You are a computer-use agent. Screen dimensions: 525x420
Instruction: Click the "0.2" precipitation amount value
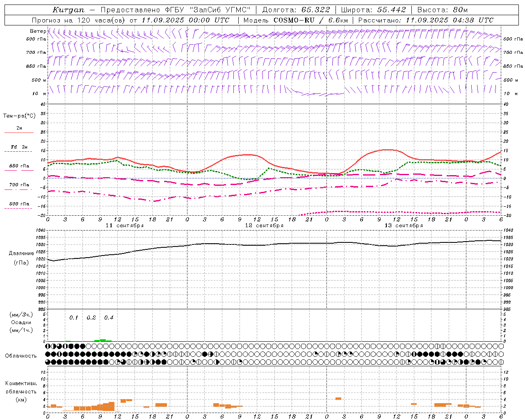click(x=91, y=317)
